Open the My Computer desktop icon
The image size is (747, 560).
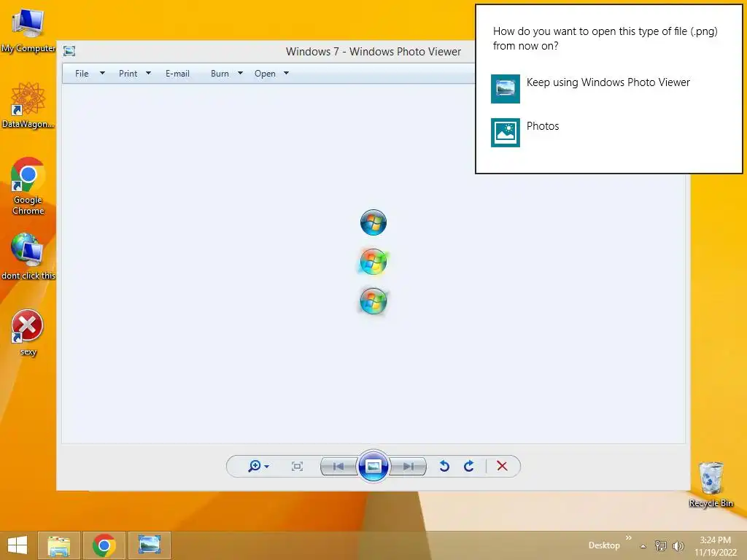point(28,29)
